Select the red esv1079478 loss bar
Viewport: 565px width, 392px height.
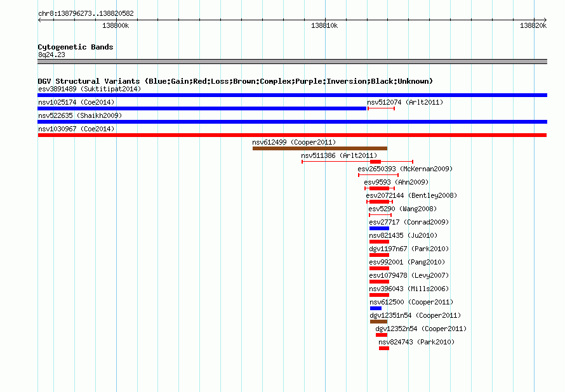[380, 282]
